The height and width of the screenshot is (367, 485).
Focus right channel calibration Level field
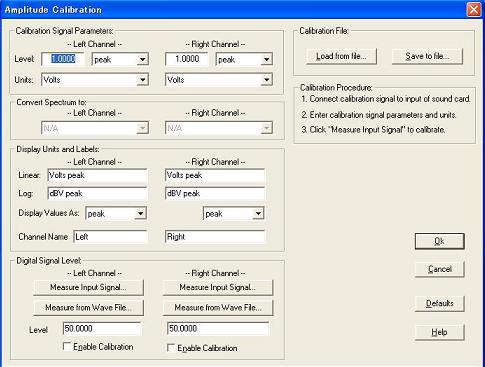click(x=187, y=59)
